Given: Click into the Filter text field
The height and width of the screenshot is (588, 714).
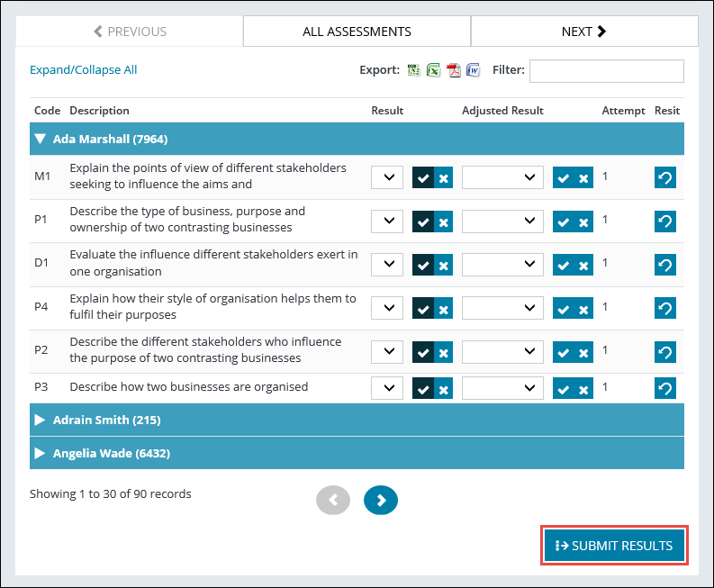Looking at the screenshot, I should (606, 70).
